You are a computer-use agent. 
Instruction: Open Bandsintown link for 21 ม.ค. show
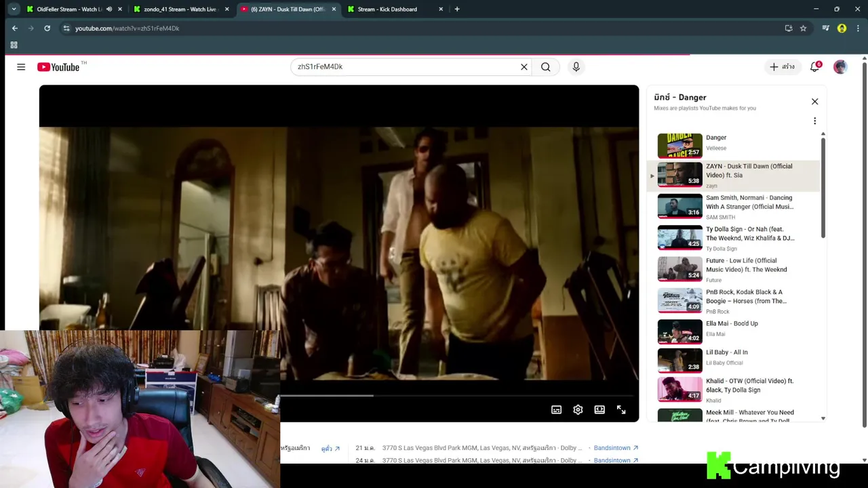click(616, 448)
